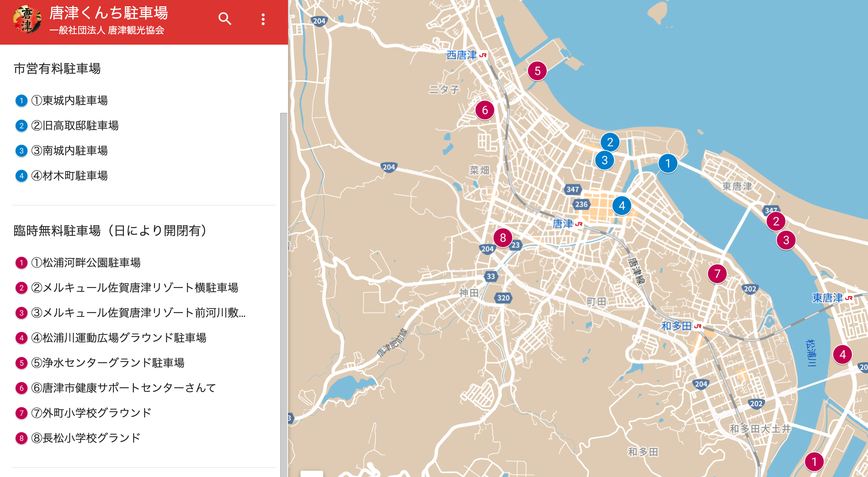868x477 pixels.
Task: Select ②旧高取邸駐車場 list entry
Action: point(75,126)
